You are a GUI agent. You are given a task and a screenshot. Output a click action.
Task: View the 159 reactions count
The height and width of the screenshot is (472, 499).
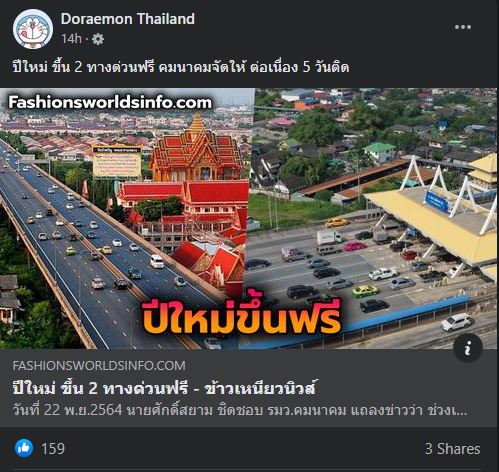coord(53,449)
